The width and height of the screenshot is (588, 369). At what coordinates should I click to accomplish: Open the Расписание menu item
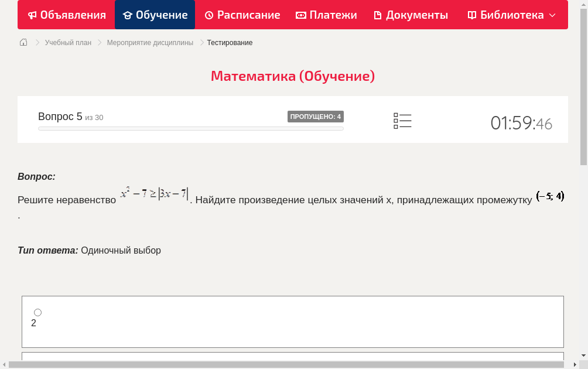point(248,15)
